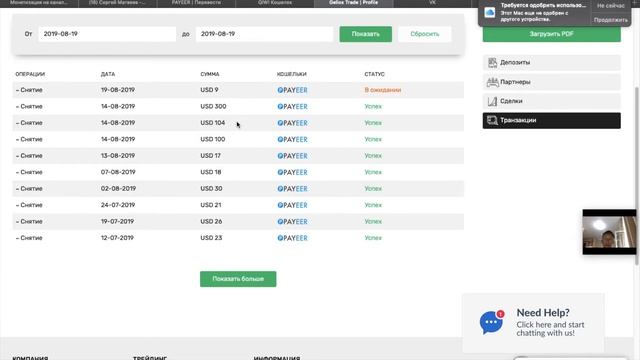Click Успех status in USD 300 row
640x360 pixels.
tap(373, 106)
